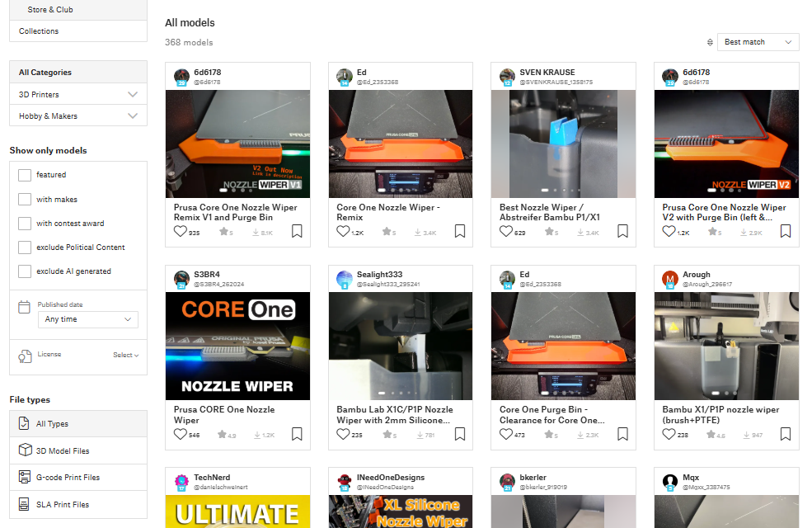Open Bambu X1/P1P nozzle wiper (brush+PTFE) title
812x528 pixels.
pos(720,415)
